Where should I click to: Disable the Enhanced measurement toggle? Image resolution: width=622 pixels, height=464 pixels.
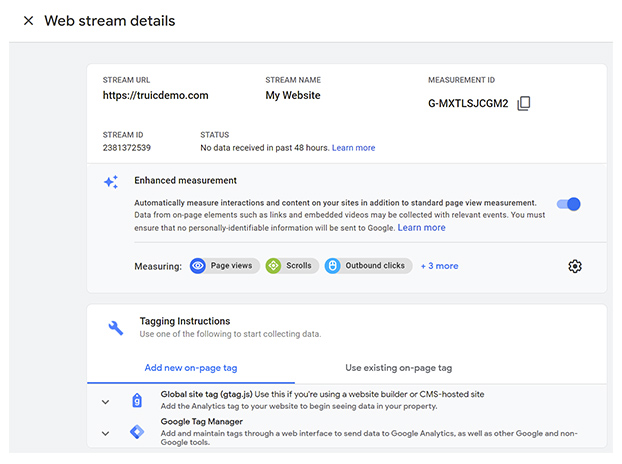coord(568,204)
